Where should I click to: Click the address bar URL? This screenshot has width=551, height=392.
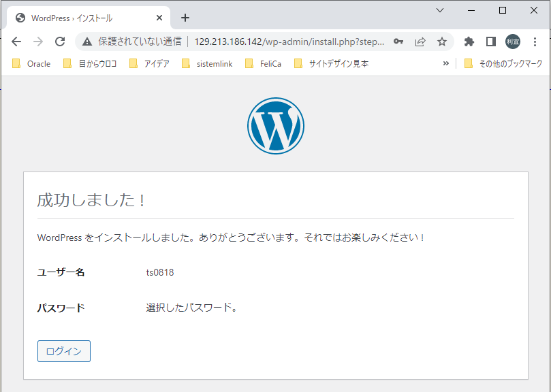289,42
